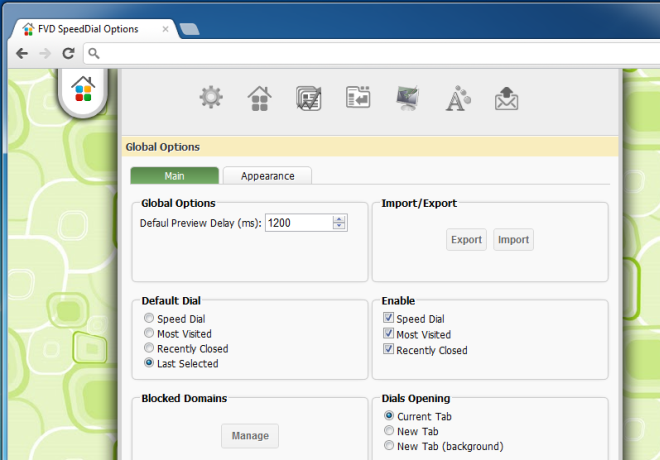
Task: Increase preview delay with the up spinner
Action: (339, 219)
